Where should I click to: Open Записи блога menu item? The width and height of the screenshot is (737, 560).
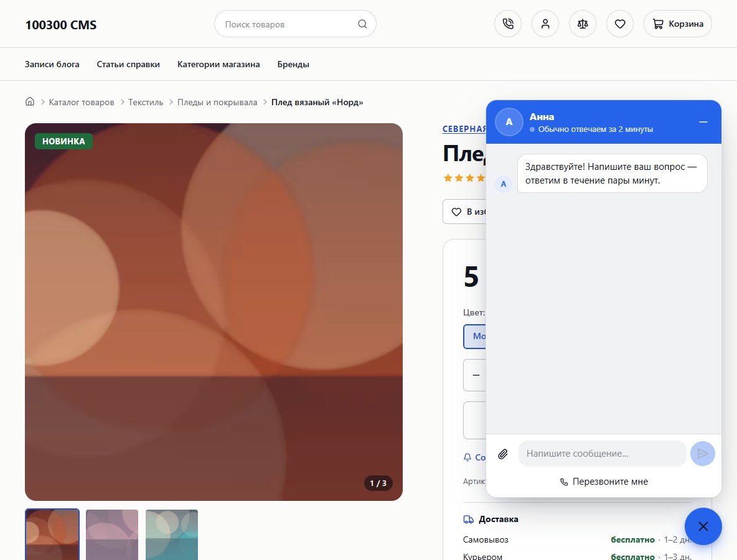point(52,64)
